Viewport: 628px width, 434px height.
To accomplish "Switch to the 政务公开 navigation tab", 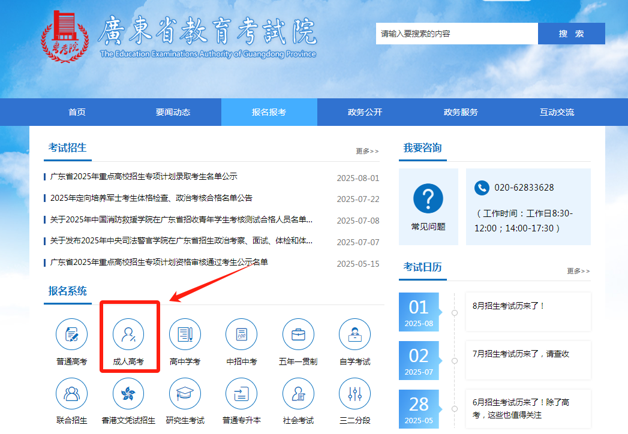I will (x=364, y=112).
